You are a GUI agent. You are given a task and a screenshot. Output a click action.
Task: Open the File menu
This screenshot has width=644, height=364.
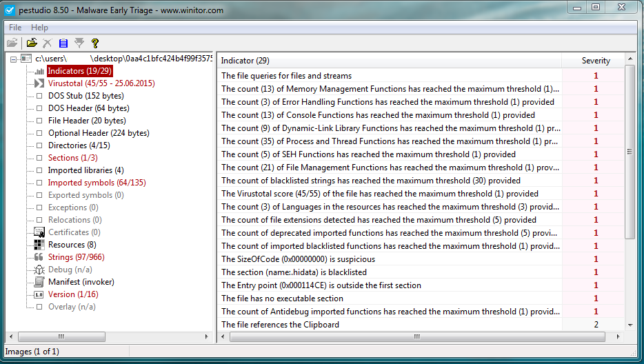point(15,28)
